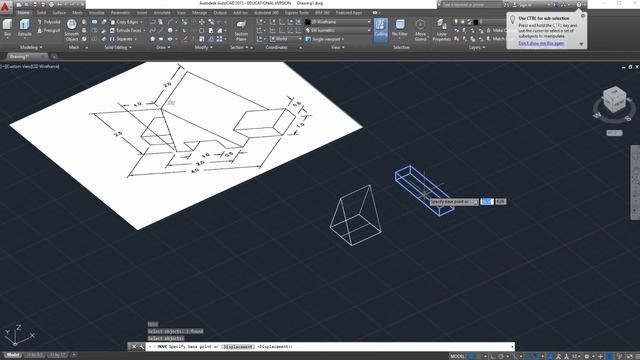Enable the Culling selection button

(x=381, y=29)
